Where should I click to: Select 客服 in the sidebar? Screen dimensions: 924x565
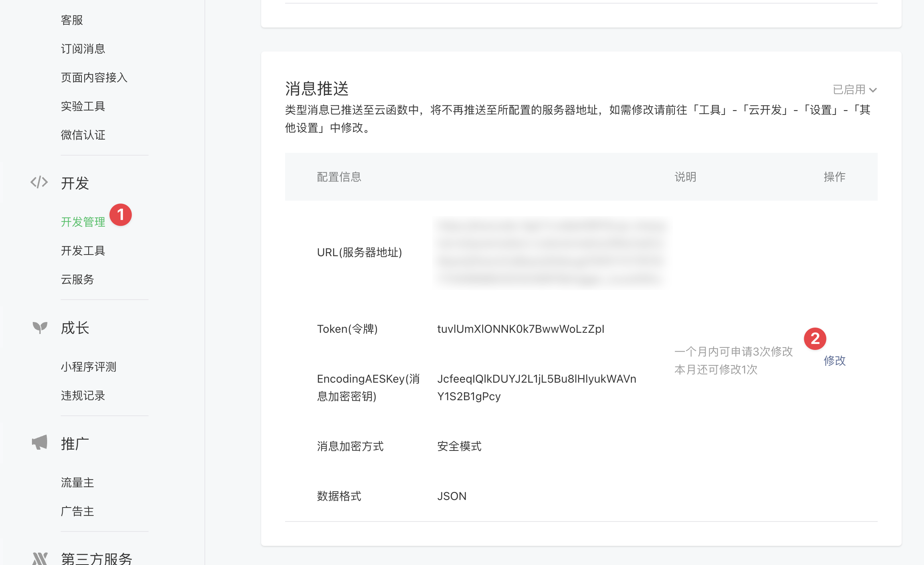(72, 20)
